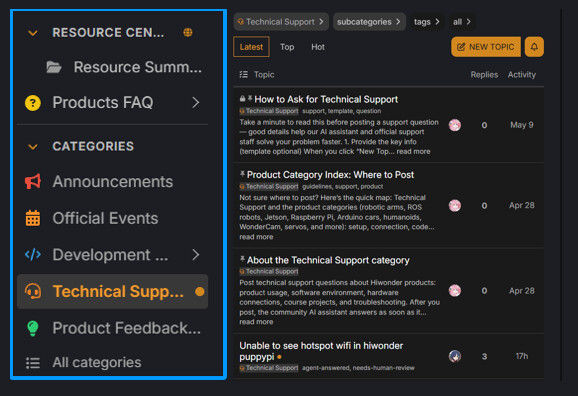
Task: Click the guidelines tag on Product Category Index
Action: pyautogui.click(x=317, y=187)
